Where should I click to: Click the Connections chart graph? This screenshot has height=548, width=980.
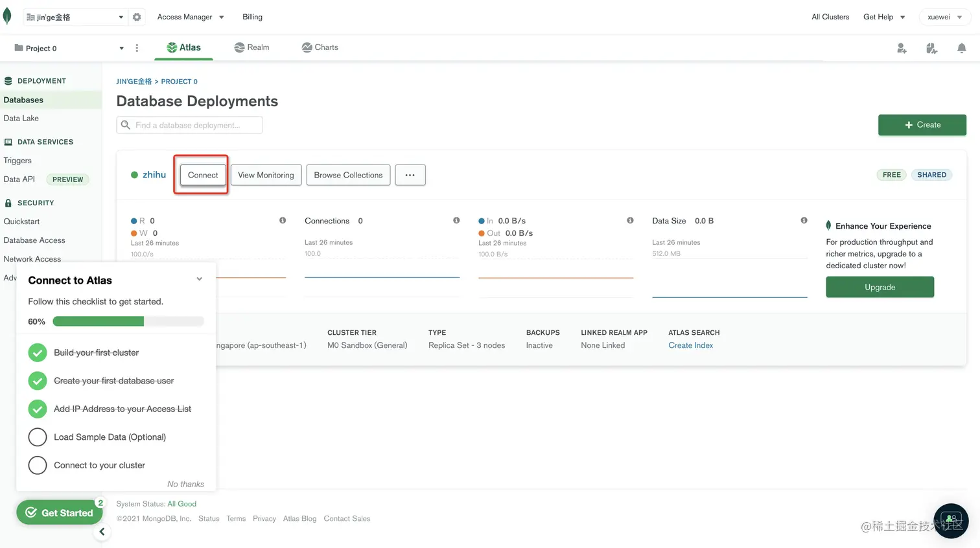[x=382, y=279]
